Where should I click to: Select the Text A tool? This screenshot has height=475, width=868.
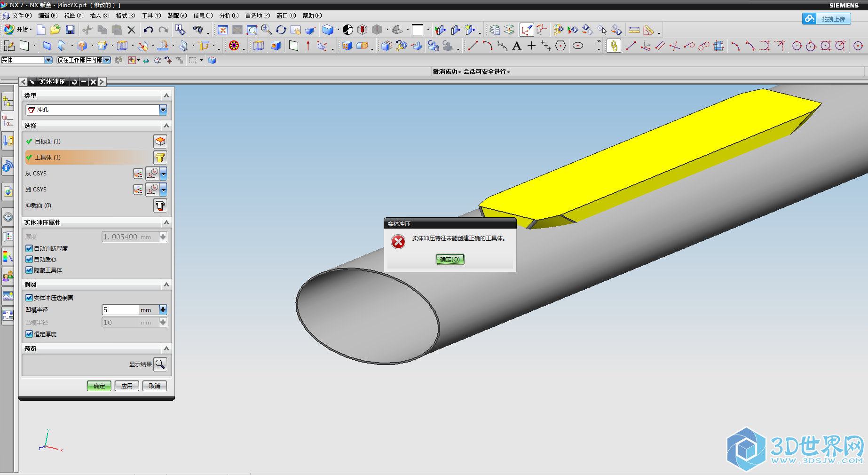coord(517,46)
